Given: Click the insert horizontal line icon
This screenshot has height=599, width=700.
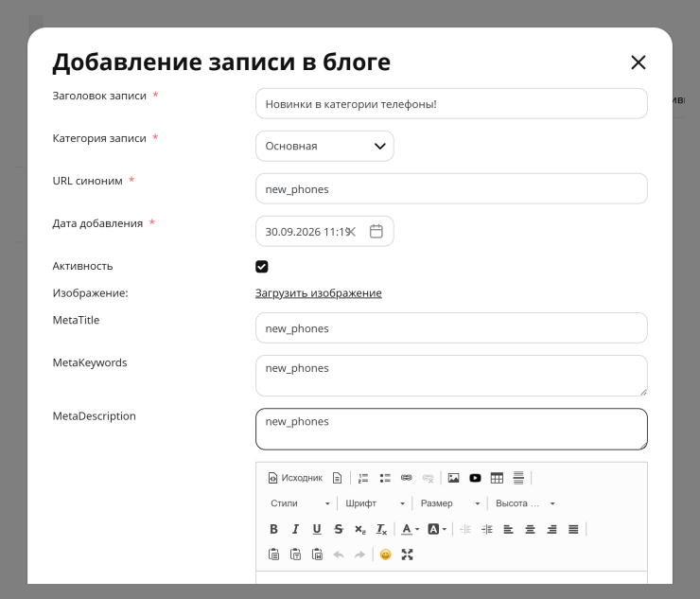Looking at the screenshot, I should click(x=518, y=478).
